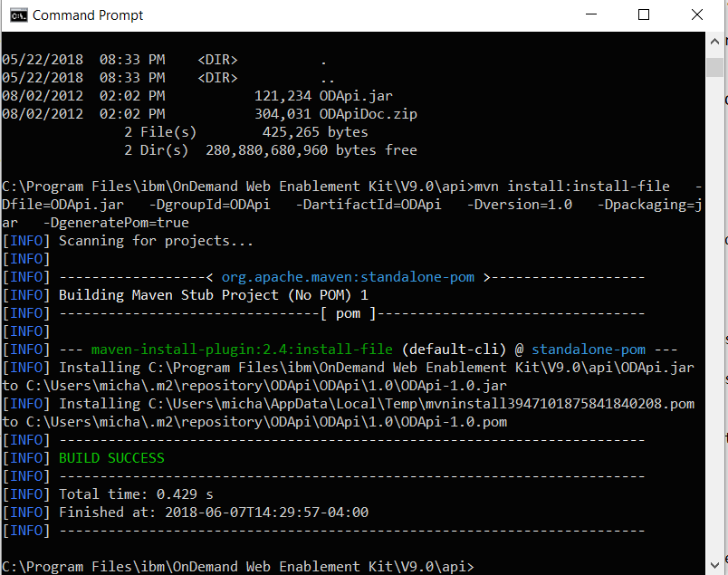Screen dimensions: 728x575
Task: Click the Scanning for projects... line
Action: tap(156, 241)
